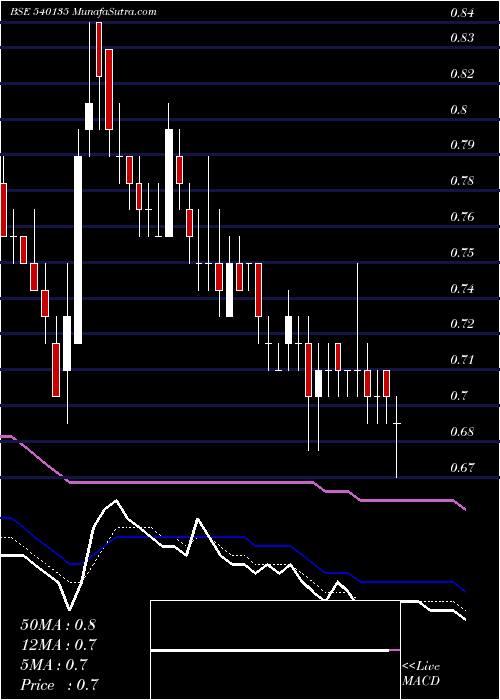Select the 0.71 price axis label

click(462, 359)
